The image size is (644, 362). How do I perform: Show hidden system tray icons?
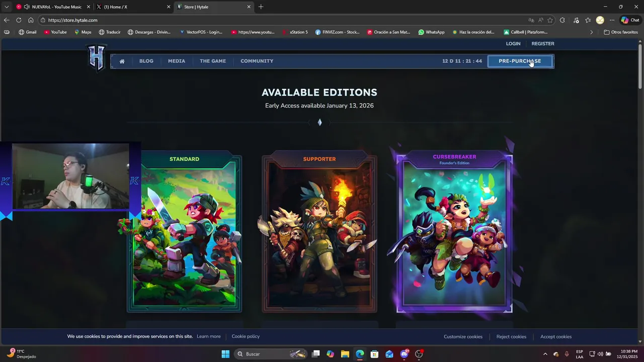(x=545, y=354)
